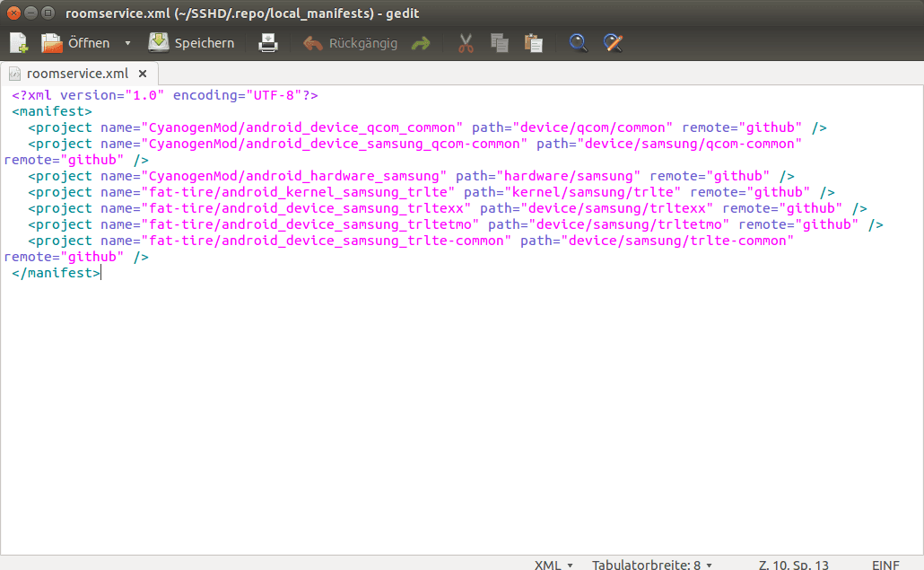Maximize the gedit window
The image size is (924, 570).
coord(48,13)
